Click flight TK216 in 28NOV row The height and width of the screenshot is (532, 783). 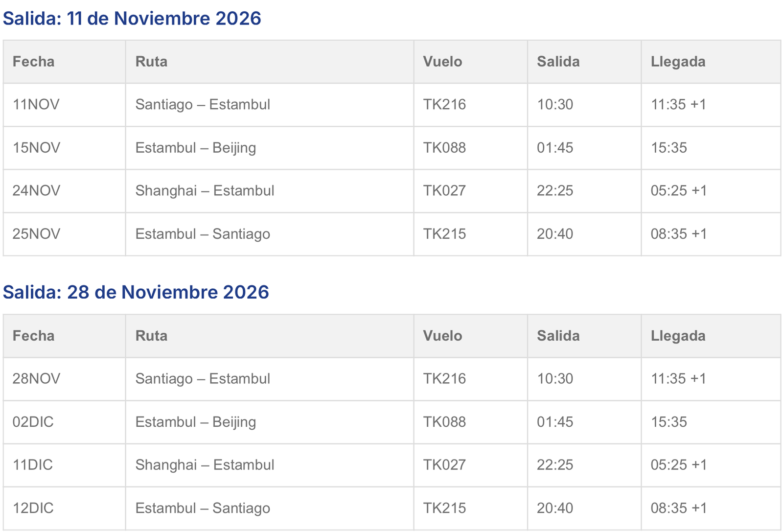[x=445, y=379]
